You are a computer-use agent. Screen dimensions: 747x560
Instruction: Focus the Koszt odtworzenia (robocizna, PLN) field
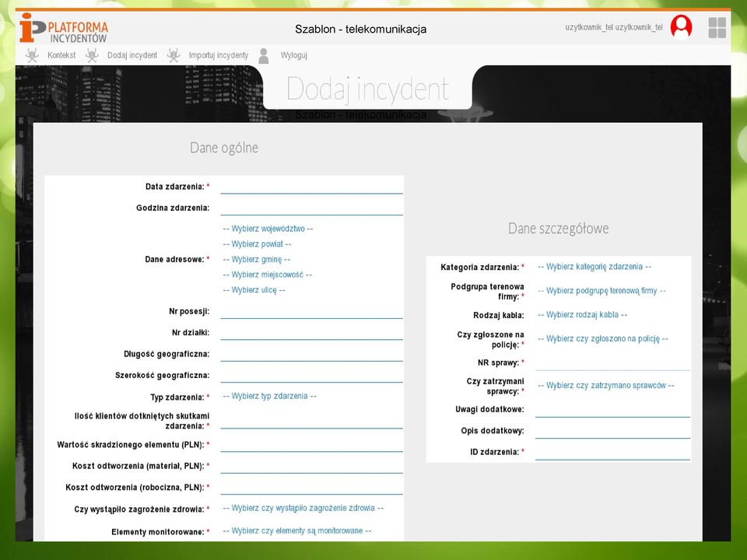coord(311,488)
